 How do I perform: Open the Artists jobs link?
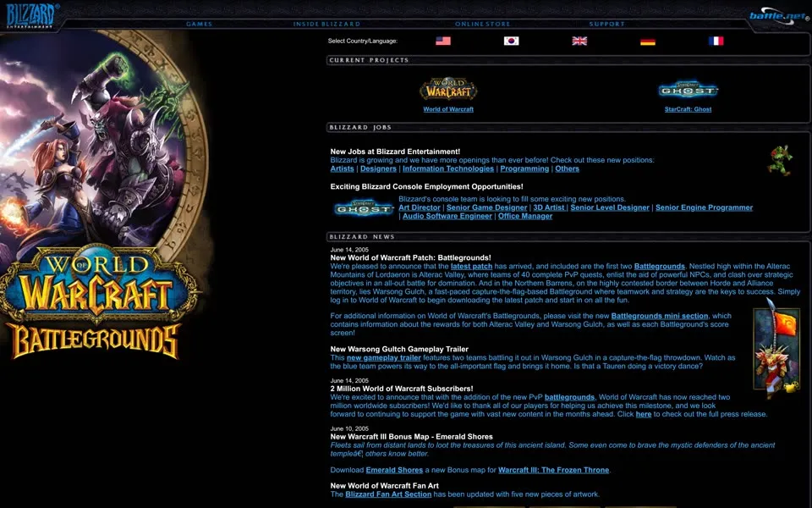(x=343, y=169)
